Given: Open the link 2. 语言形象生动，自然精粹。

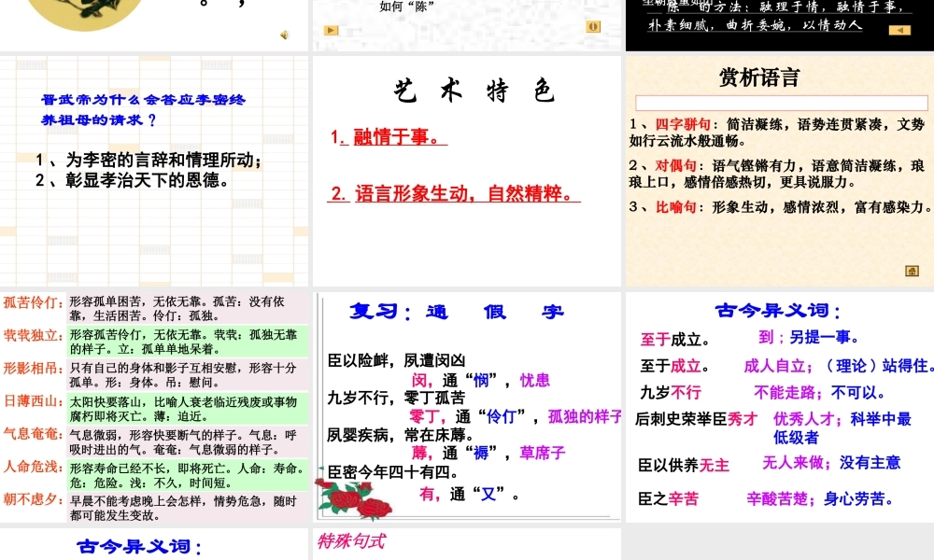Looking at the screenshot, I should tap(453, 193).
